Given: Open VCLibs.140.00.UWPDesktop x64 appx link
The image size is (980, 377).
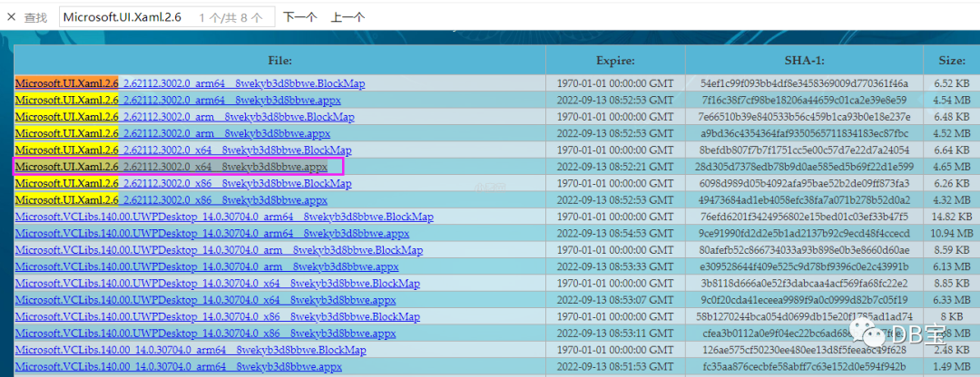Looking at the screenshot, I should point(206,300).
